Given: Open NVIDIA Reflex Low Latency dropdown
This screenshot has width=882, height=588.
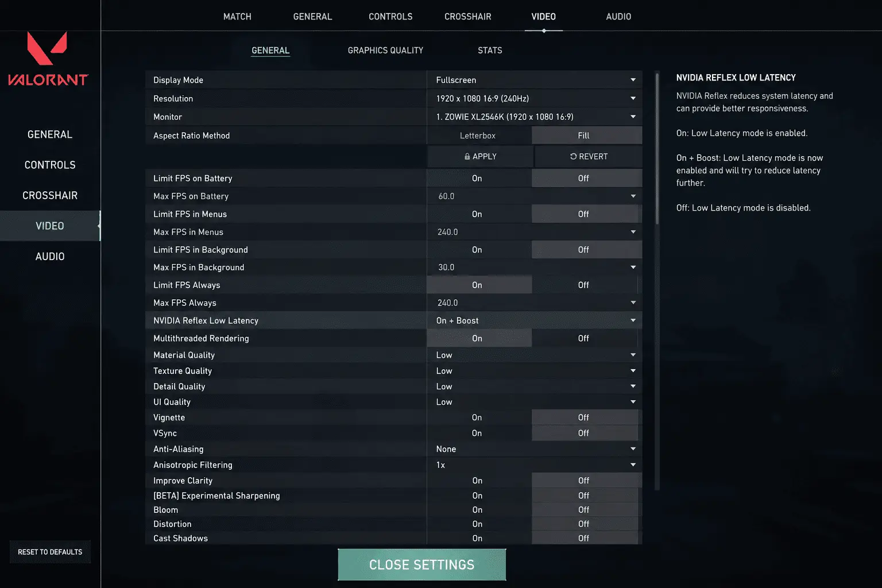Looking at the screenshot, I should click(x=534, y=320).
